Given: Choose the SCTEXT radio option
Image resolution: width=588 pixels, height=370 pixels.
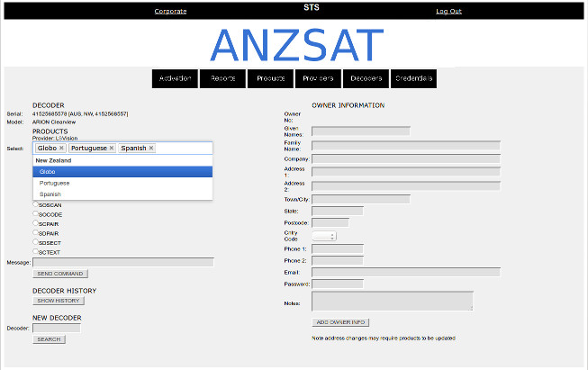Looking at the screenshot, I should pyautogui.click(x=36, y=252).
